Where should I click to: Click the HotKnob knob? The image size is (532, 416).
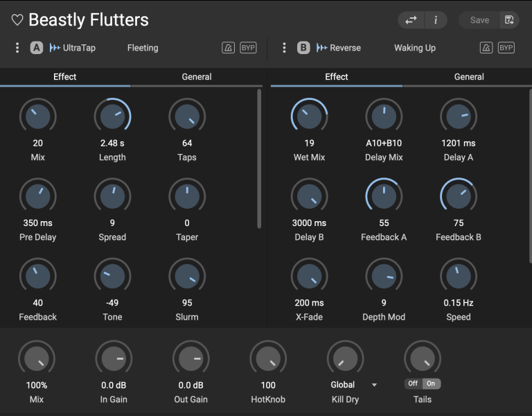point(268,358)
